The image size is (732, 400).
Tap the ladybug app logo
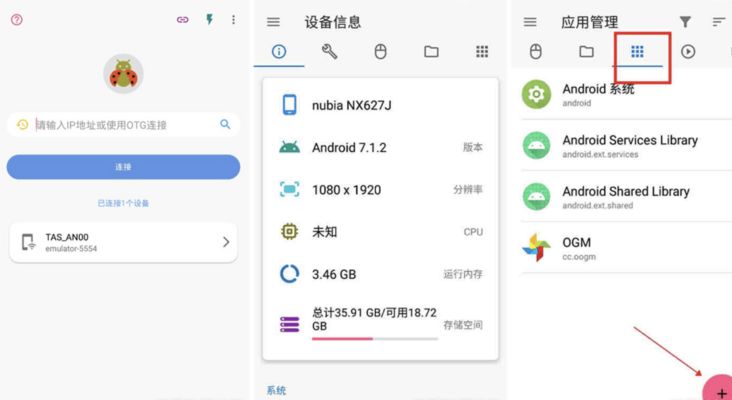click(123, 74)
